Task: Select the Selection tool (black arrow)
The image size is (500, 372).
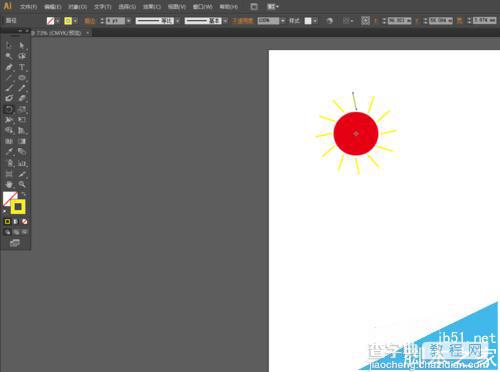Action: pyautogui.click(x=9, y=45)
